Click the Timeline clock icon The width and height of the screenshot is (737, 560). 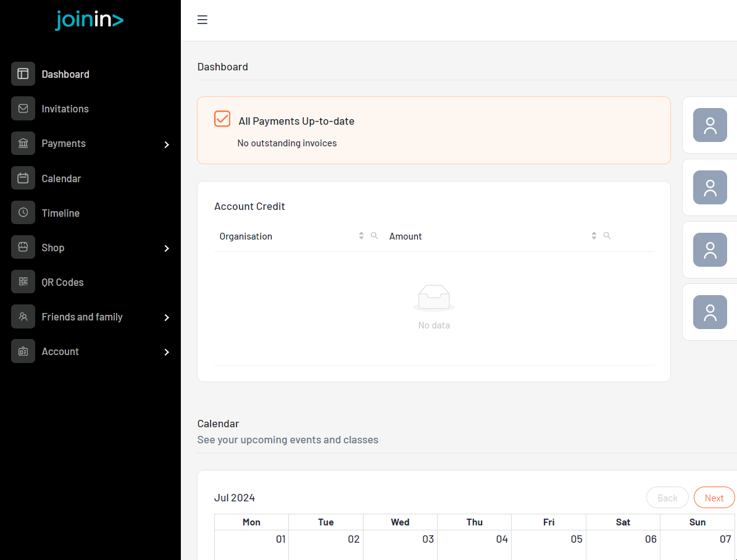coord(23,212)
